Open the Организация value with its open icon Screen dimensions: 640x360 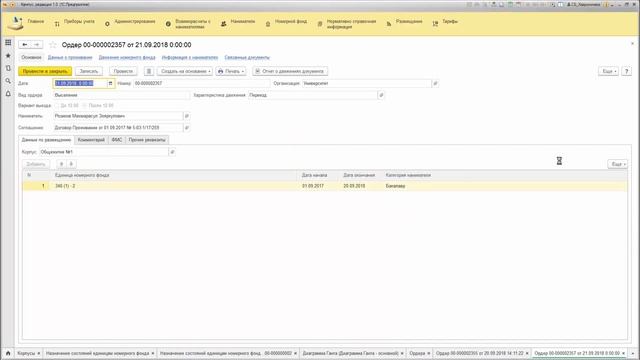[x=435, y=83]
